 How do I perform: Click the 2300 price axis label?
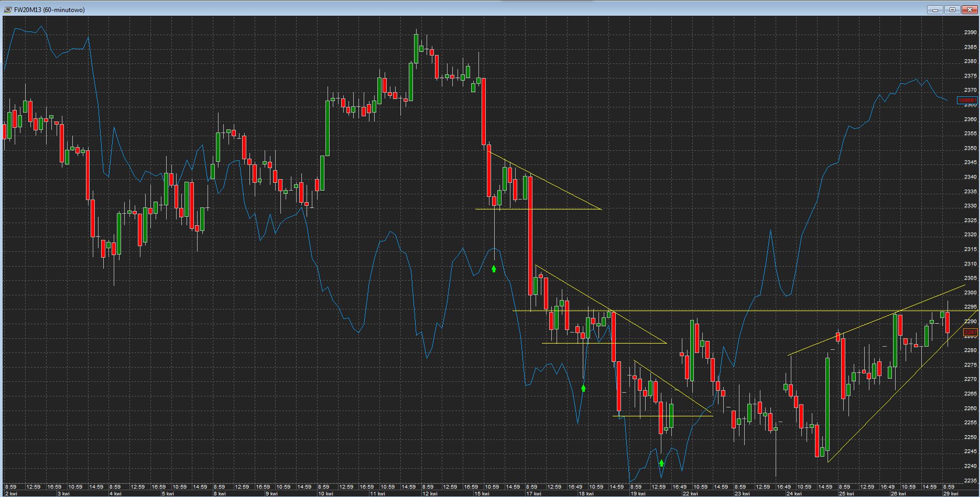point(970,292)
